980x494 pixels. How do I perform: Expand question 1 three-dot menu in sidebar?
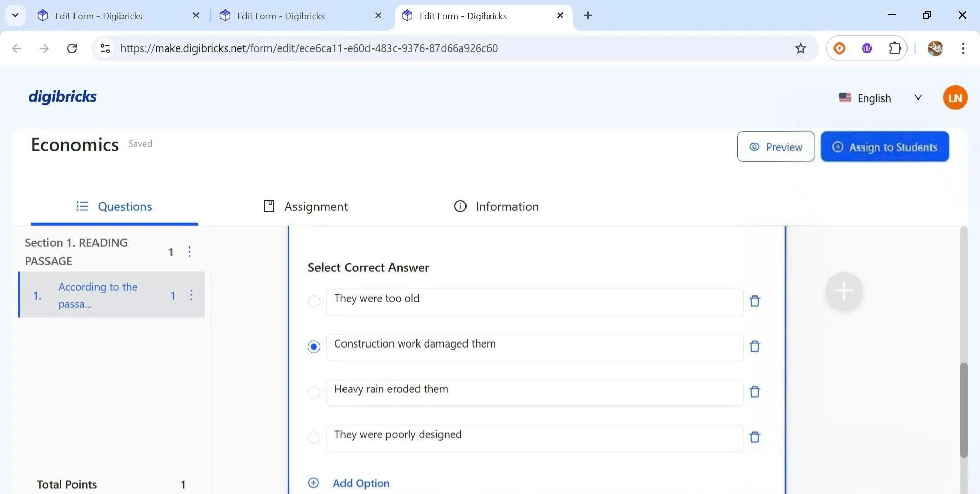[191, 295]
